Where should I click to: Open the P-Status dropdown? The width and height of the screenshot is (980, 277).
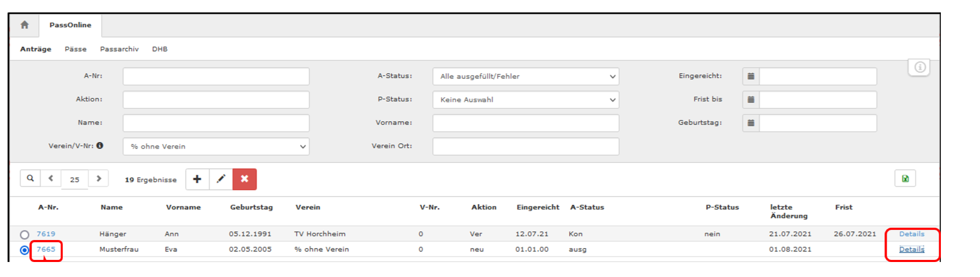(x=525, y=100)
